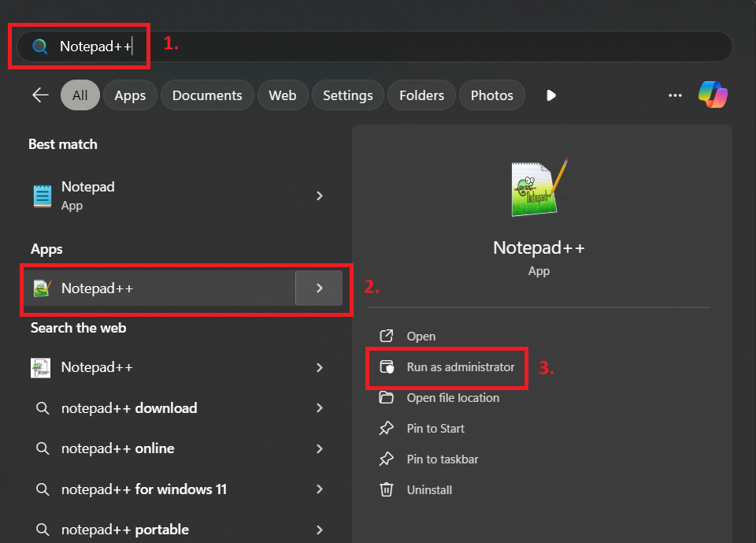
Task: Click the play arrow to show more filters
Action: tap(551, 95)
